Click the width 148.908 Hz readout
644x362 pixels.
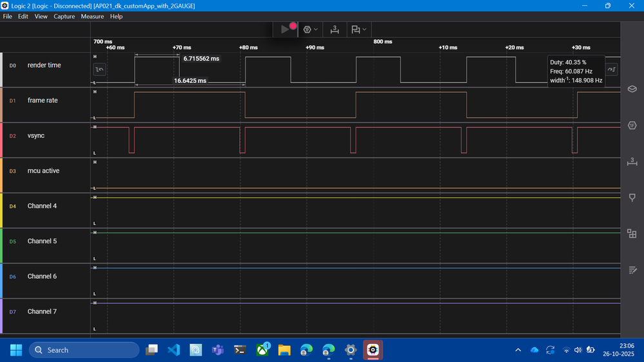coord(576,81)
